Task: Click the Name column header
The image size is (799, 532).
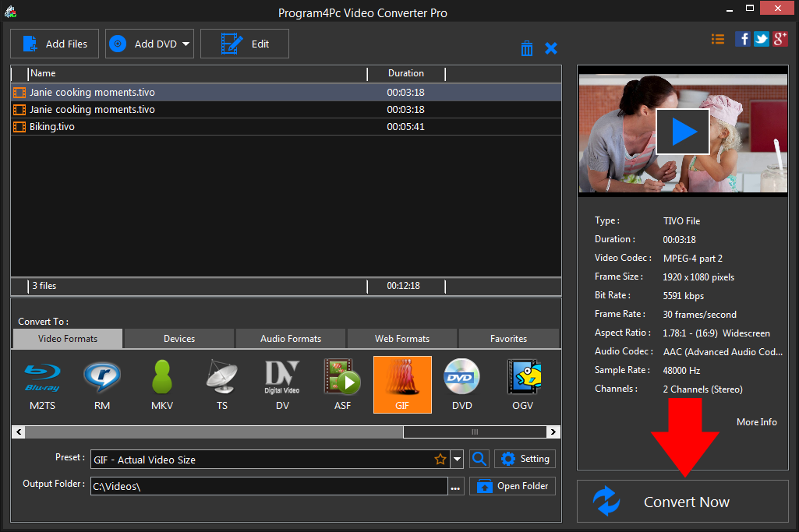Action: click(x=198, y=73)
